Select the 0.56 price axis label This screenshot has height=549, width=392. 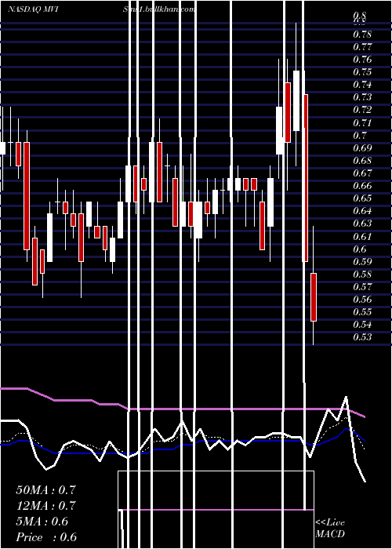click(x=362, y=300)
